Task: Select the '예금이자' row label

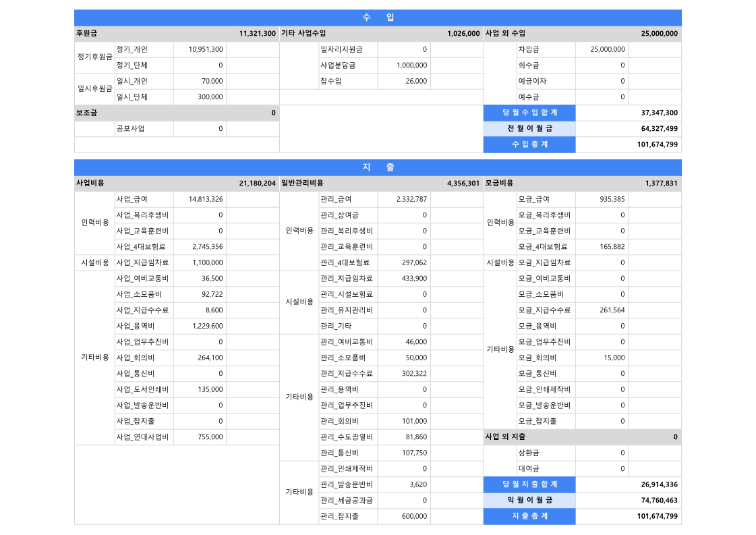Action: pos(532,81)
